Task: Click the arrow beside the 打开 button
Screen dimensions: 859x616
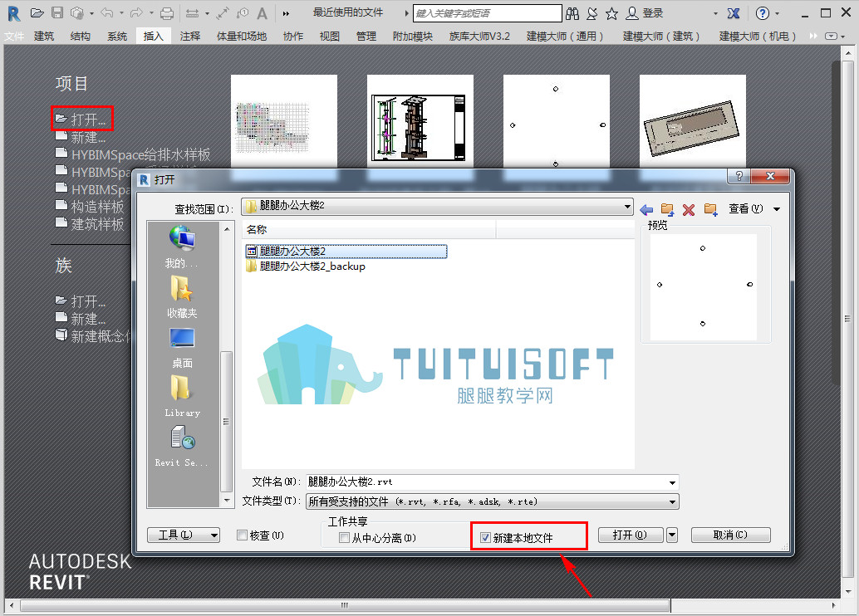Action: point(672,535)
